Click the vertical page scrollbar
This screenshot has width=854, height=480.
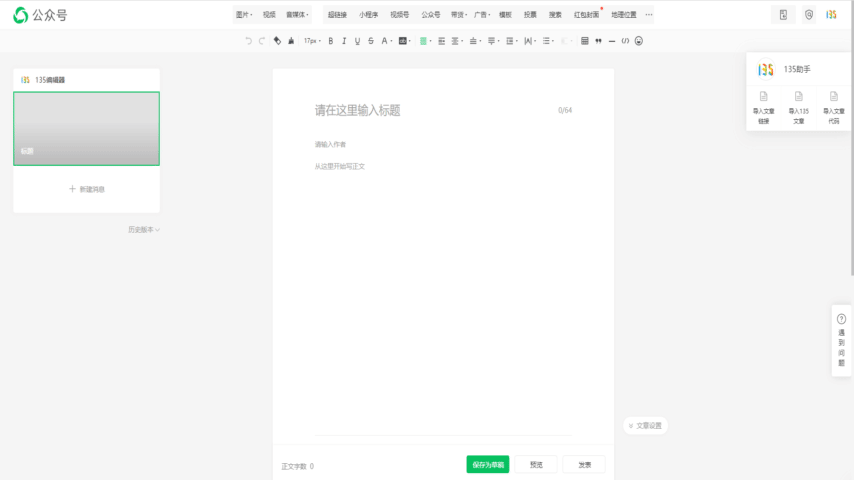tap(851, 139)
